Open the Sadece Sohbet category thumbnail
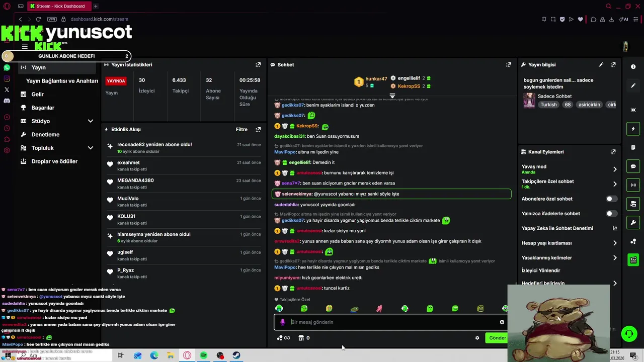 (529, 100)
